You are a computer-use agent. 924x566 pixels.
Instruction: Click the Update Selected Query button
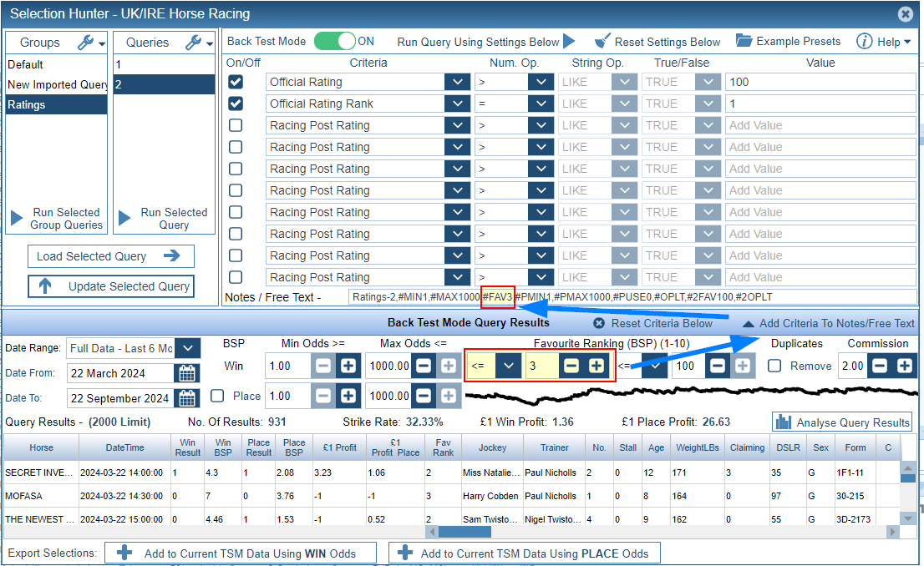click(x=110, y=286)
